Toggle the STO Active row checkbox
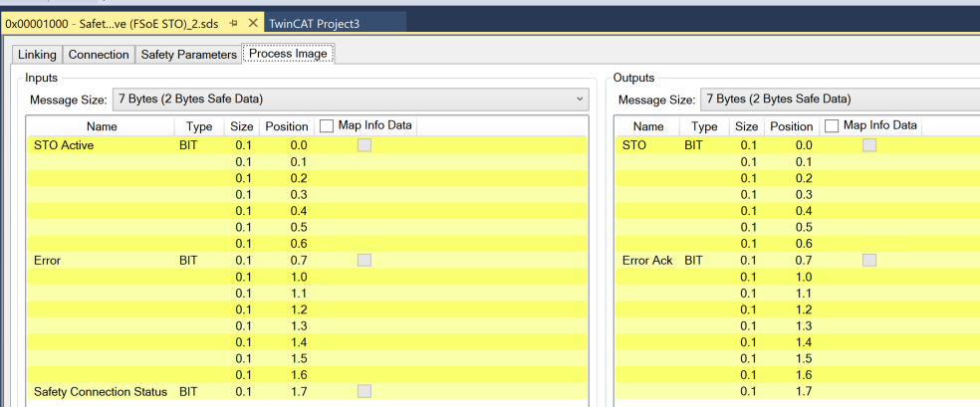The width and height of the screenshot is (980, 407). 365,145
